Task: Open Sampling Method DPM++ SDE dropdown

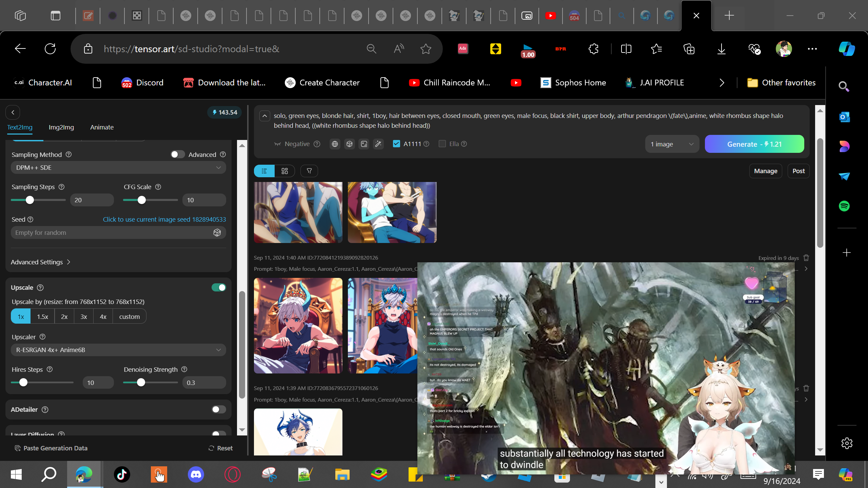Action: point(118,167)
